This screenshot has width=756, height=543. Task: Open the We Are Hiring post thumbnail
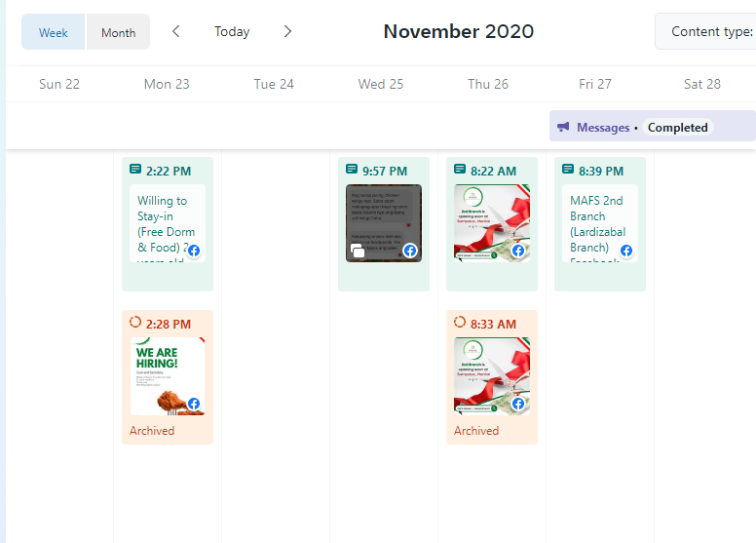pos(168,376)
